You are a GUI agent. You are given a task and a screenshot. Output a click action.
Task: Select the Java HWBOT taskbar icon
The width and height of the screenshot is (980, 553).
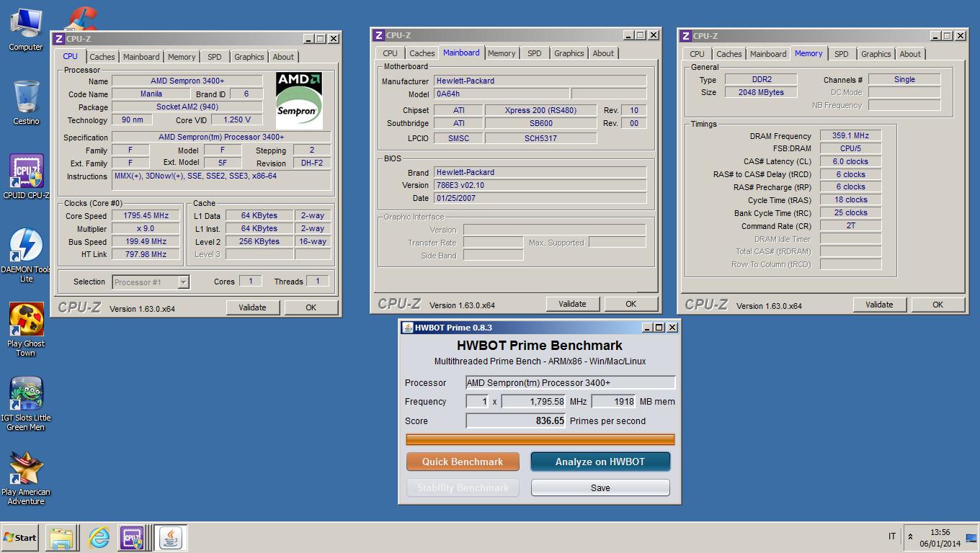click(171, 538)
